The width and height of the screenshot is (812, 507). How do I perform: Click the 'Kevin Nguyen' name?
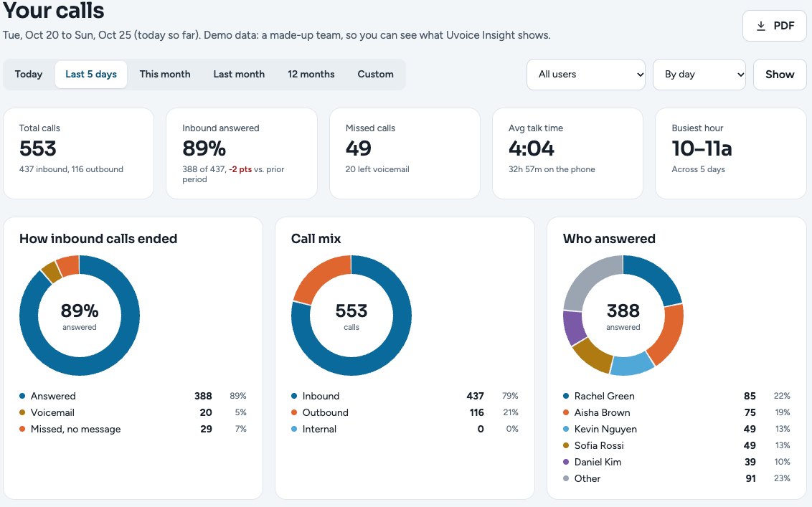tap(605, 430)
